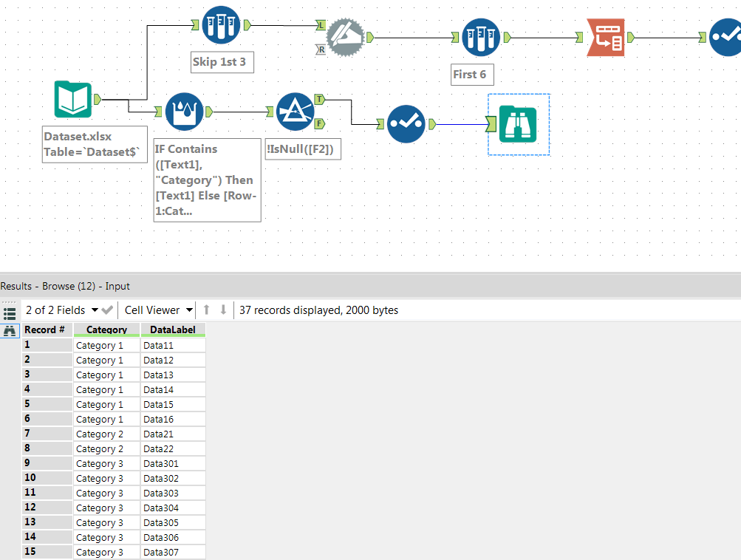The image size is (741, 560).
Task: Click the Filter tool's T output anchor
Action: pos(318,99)
